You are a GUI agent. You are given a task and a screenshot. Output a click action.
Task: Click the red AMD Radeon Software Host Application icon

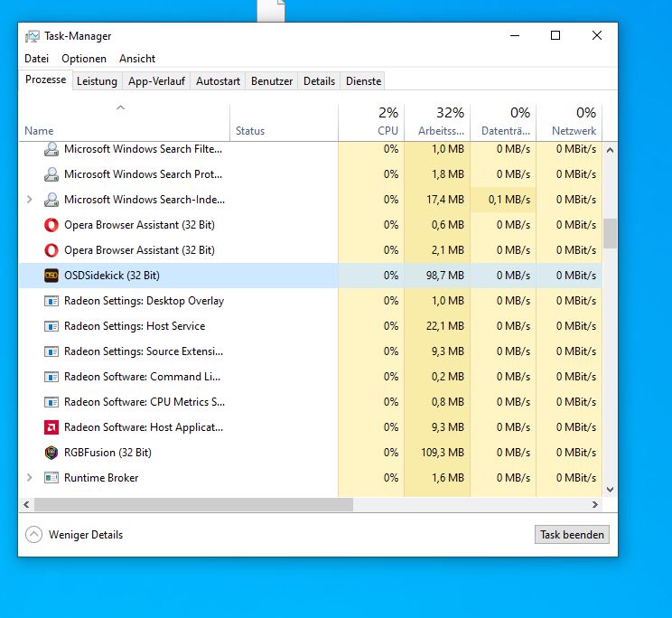(x=51, y=427)
